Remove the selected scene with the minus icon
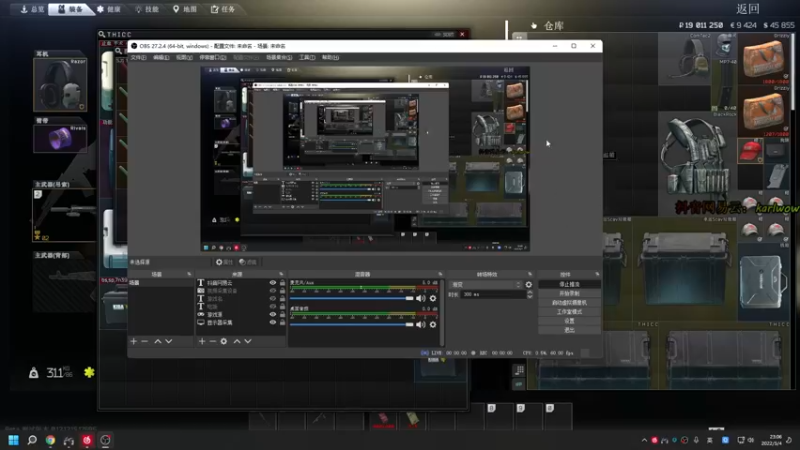 tap(145, 341)
